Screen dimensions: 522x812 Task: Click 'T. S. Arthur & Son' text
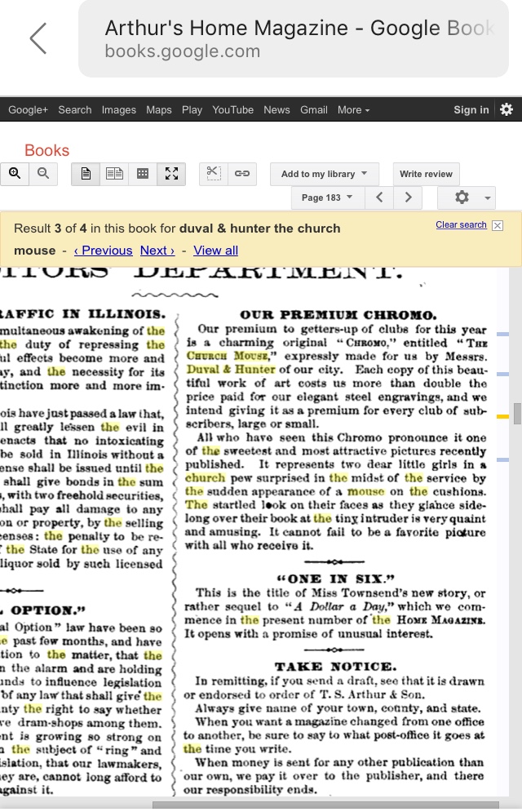point(371,694)
